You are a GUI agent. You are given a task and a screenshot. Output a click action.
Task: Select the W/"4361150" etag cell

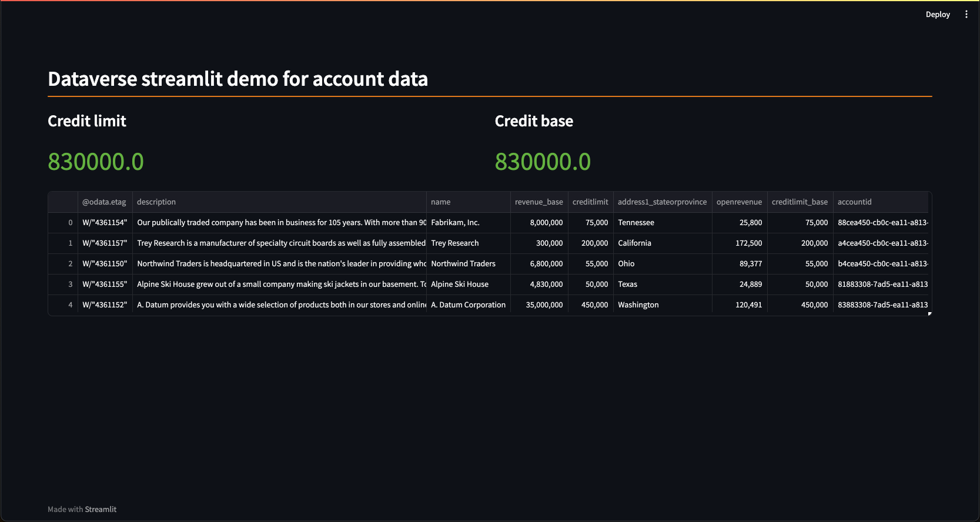(x=105, y=264)
